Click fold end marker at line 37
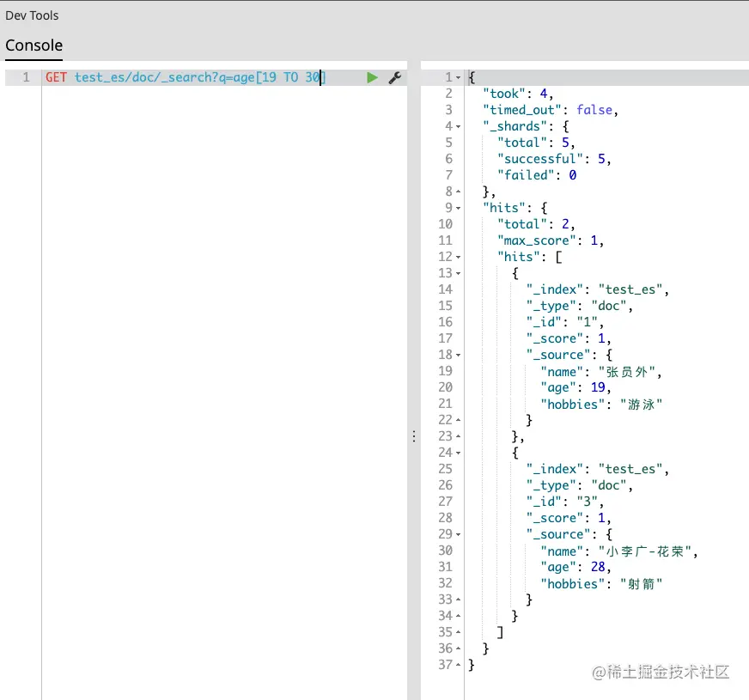This screenshot has height=700, width=749. [458, 665]
